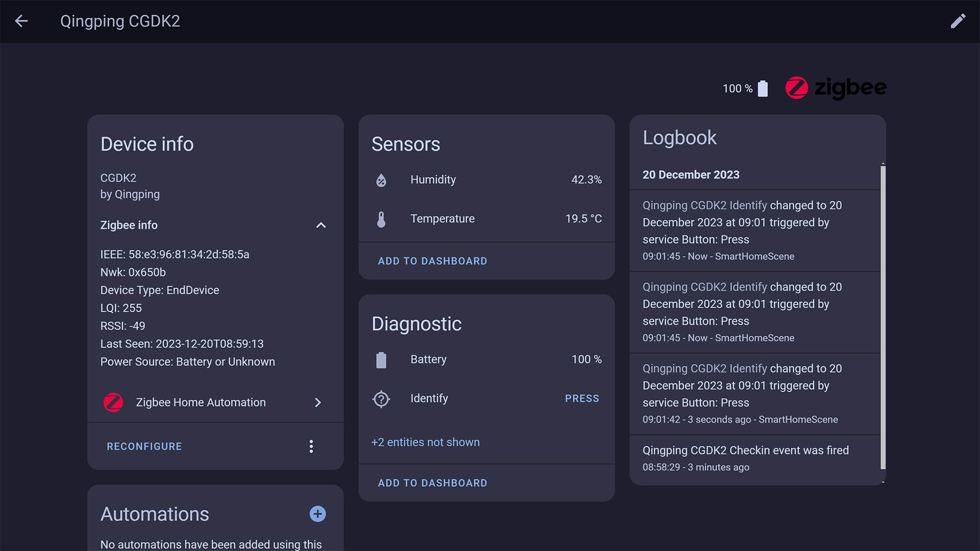980x551 pixels.
Task: Show the +2 entities not shown
Action: click(x=425, y=442)
